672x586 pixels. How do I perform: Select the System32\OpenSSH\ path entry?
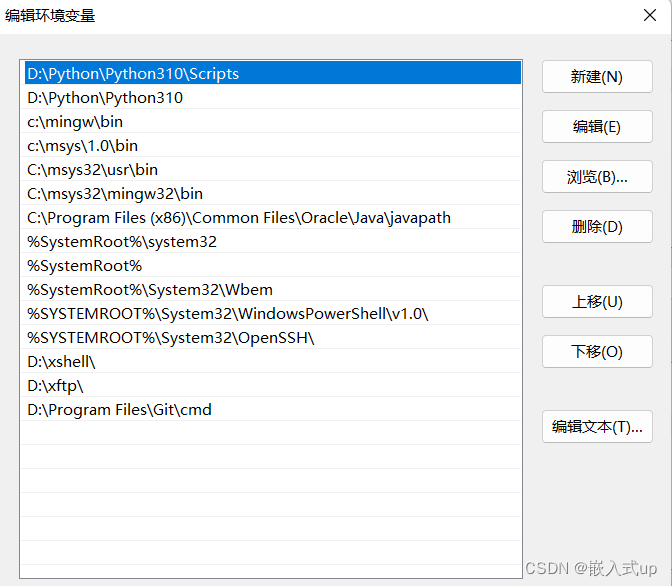point(273,337)
